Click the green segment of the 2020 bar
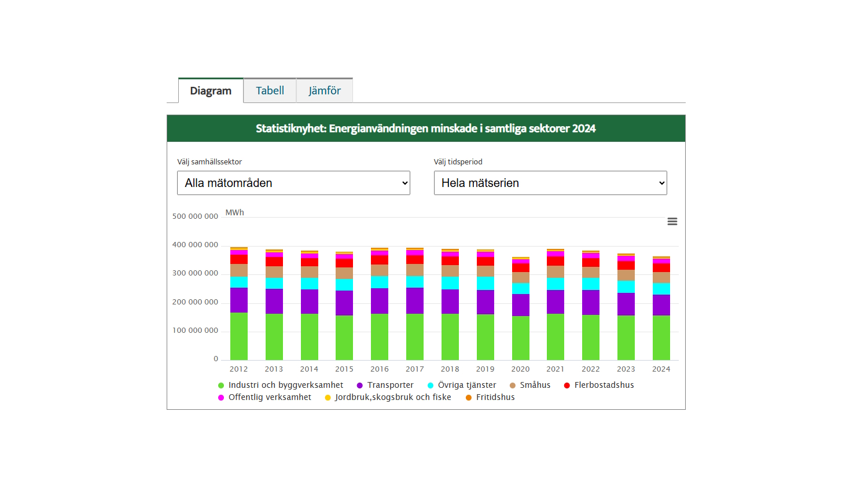The height and width of the screenshot is (492, 868). coord(521,338)
